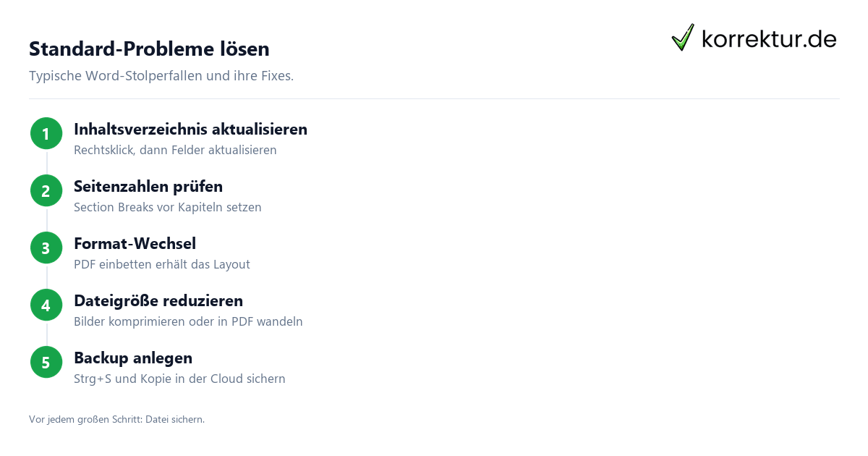Screen dimensions: 868x456
Task: Click the Bilder komprimieren description text
Action: [x=188, y=322]
